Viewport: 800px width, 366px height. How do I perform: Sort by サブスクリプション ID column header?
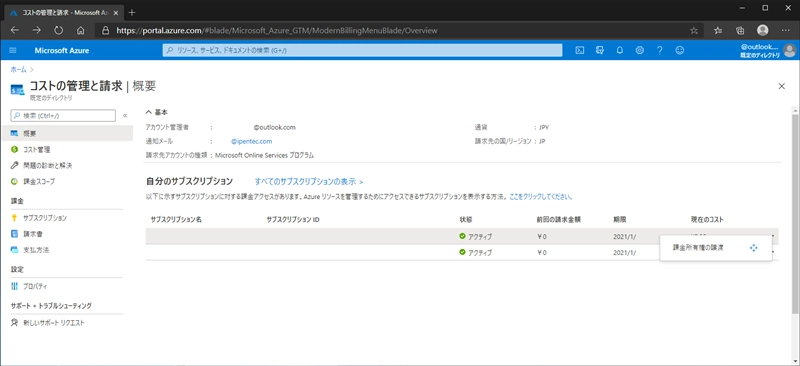pyautogui.click(x=293, y=219)
